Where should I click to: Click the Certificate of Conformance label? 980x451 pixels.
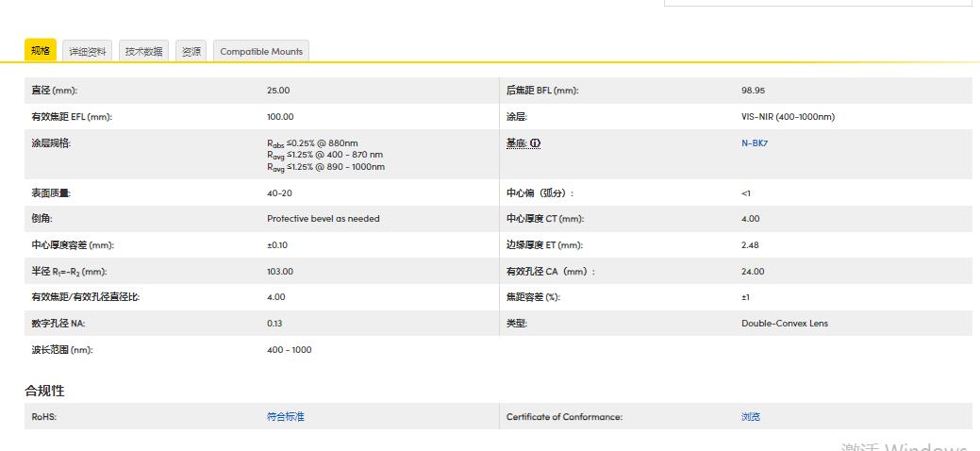coord(564,416)
